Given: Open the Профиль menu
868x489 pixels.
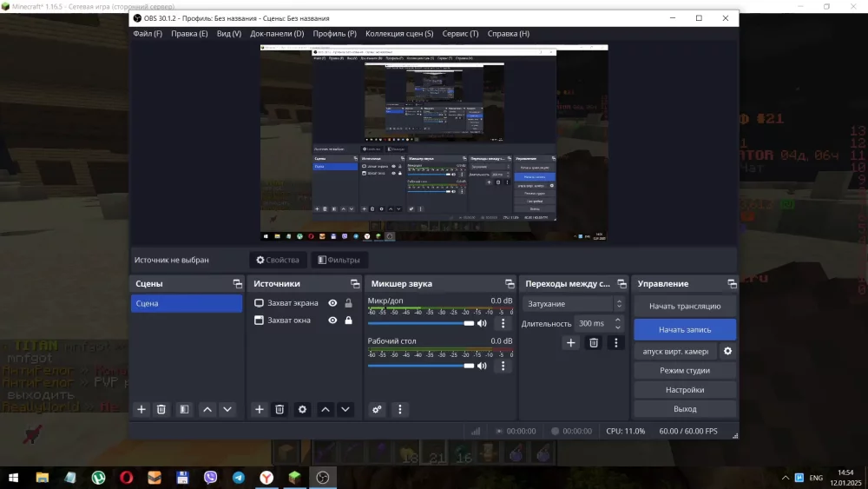Looking at the screenshot, I should [334, 33].
